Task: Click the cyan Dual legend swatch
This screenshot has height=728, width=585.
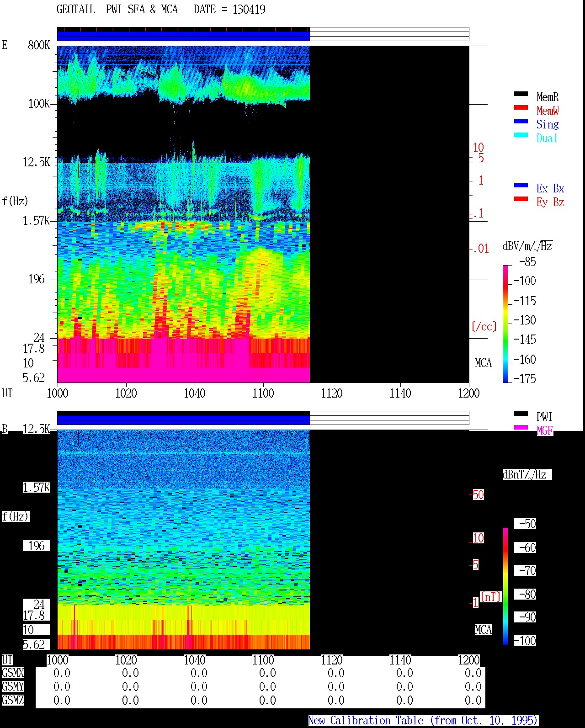Action: [521, 135]
